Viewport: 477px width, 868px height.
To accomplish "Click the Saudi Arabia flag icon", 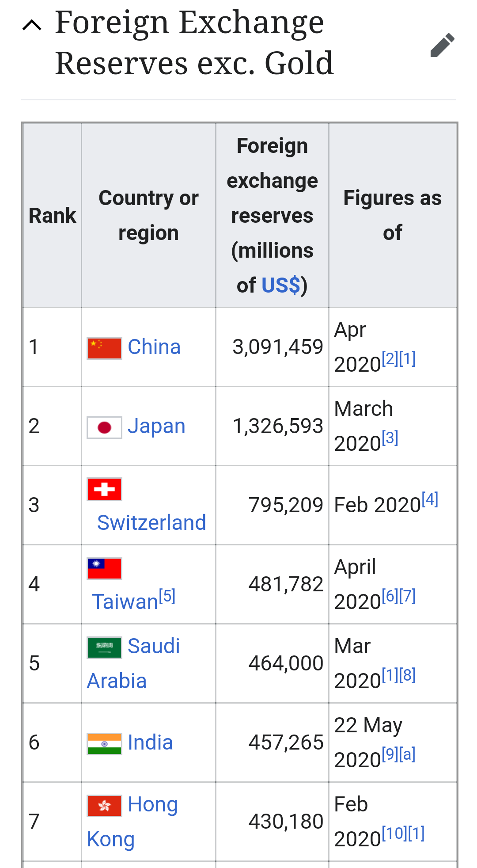I will [x=104, y=647].
